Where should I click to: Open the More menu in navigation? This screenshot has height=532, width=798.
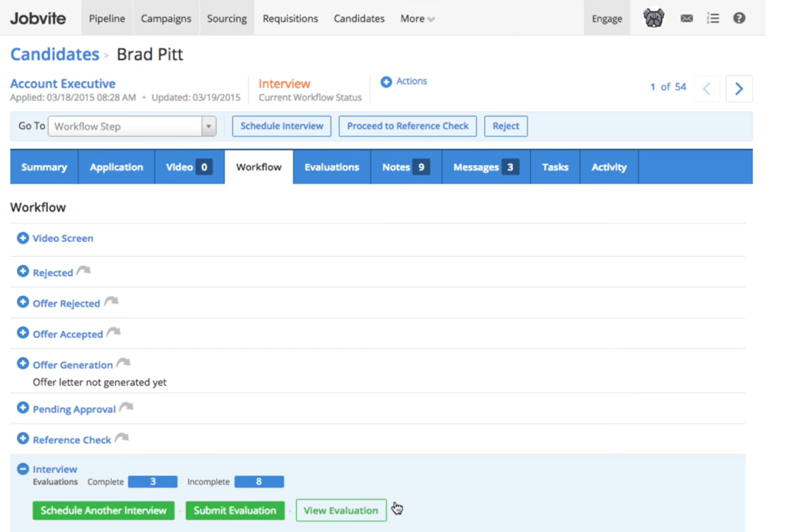pos(417,18)
